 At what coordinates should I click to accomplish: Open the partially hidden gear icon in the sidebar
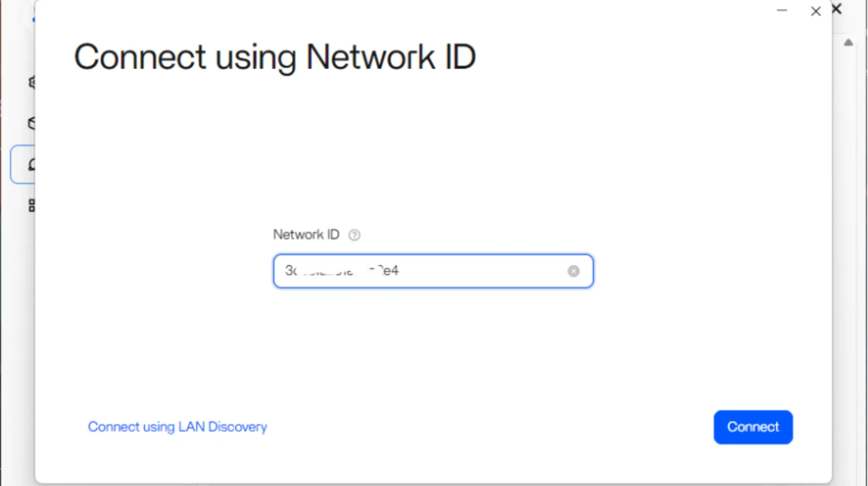point(32,82)
